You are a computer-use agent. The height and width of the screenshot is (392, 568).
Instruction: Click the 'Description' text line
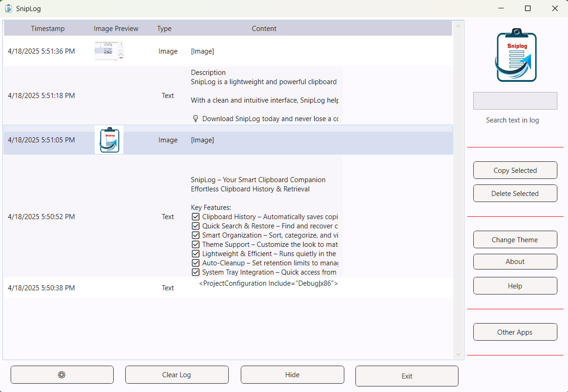coord(208,73)
